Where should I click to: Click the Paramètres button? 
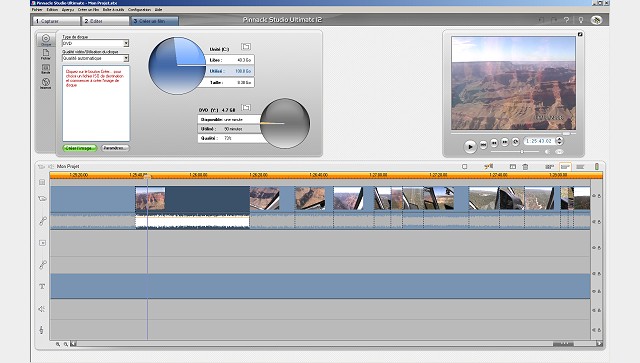[x=115, y=148]
